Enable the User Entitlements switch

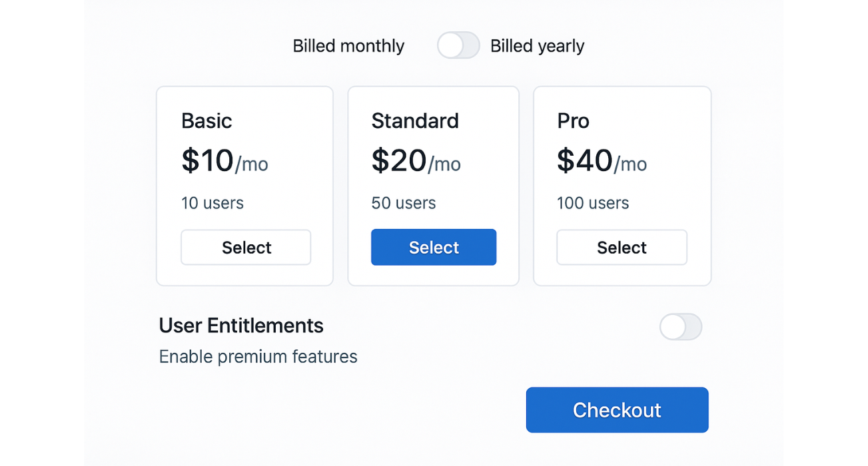click(681, 327)
